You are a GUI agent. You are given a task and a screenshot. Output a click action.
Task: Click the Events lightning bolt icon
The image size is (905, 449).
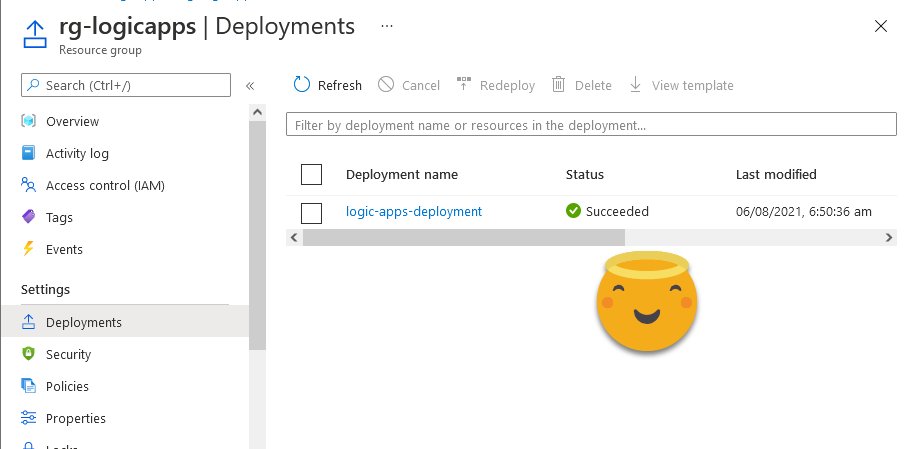28,249
